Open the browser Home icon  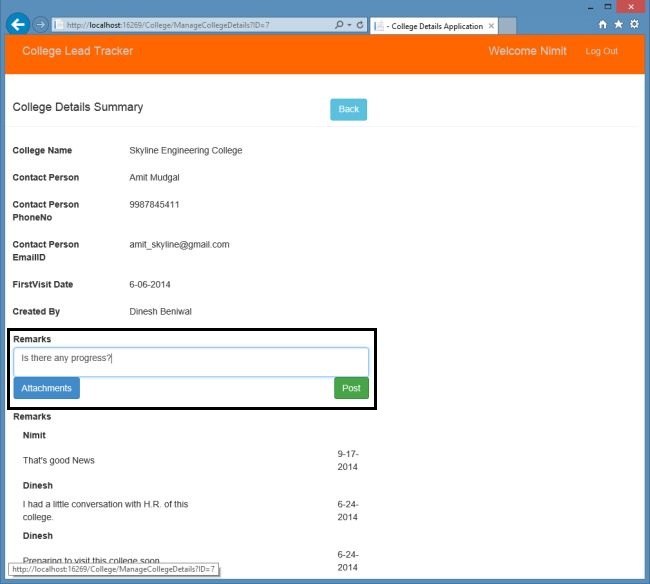603,24
